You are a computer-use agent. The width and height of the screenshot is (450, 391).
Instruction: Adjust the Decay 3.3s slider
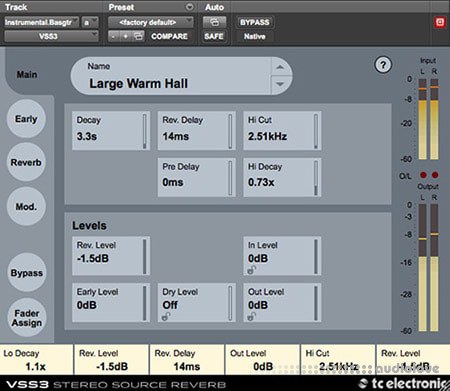pyautogui.click(x=144, y=131)
